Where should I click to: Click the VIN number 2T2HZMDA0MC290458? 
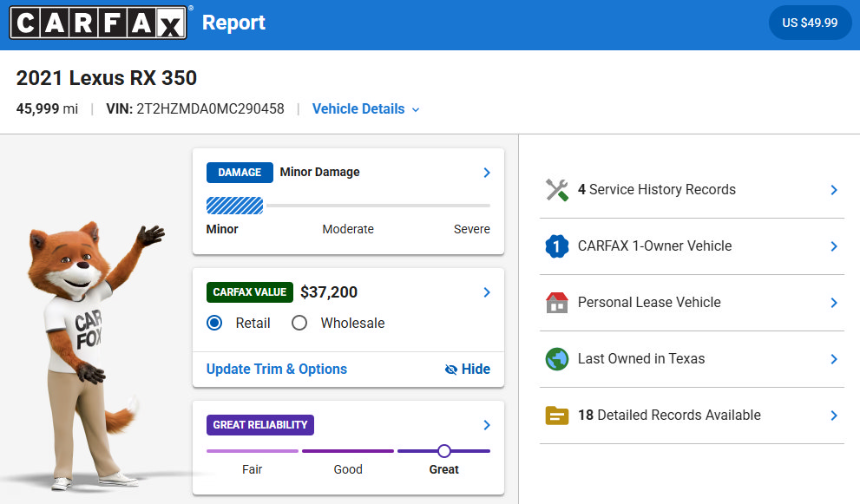[210, 109]
